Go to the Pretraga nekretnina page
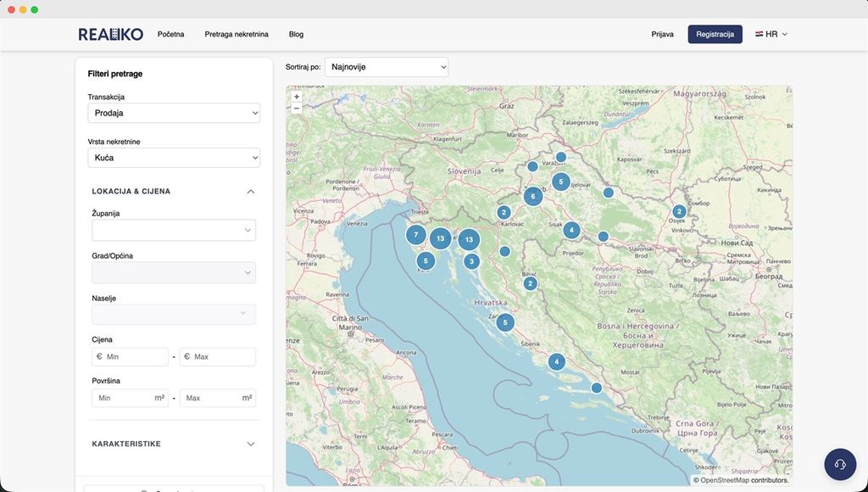The image size is (868, 492). 236,34
